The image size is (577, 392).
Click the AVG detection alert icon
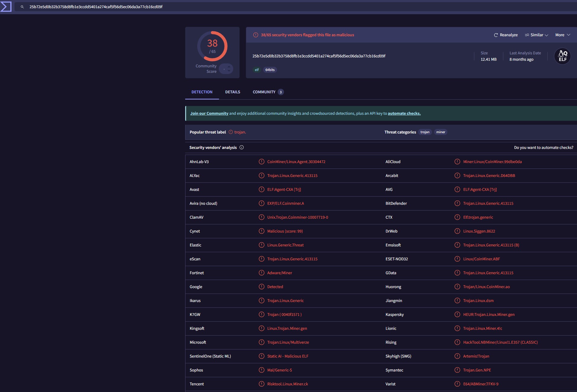click(x=457, y=190)
